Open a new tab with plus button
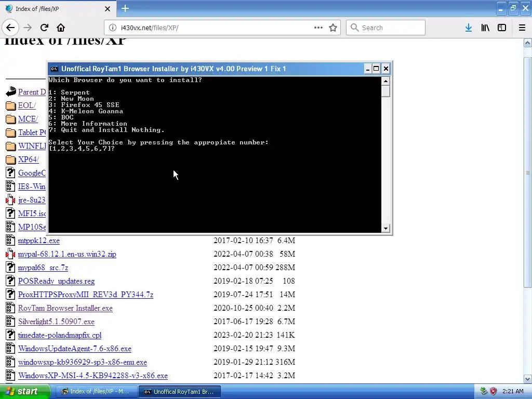 pyautogui.click(x=125, y=8)
